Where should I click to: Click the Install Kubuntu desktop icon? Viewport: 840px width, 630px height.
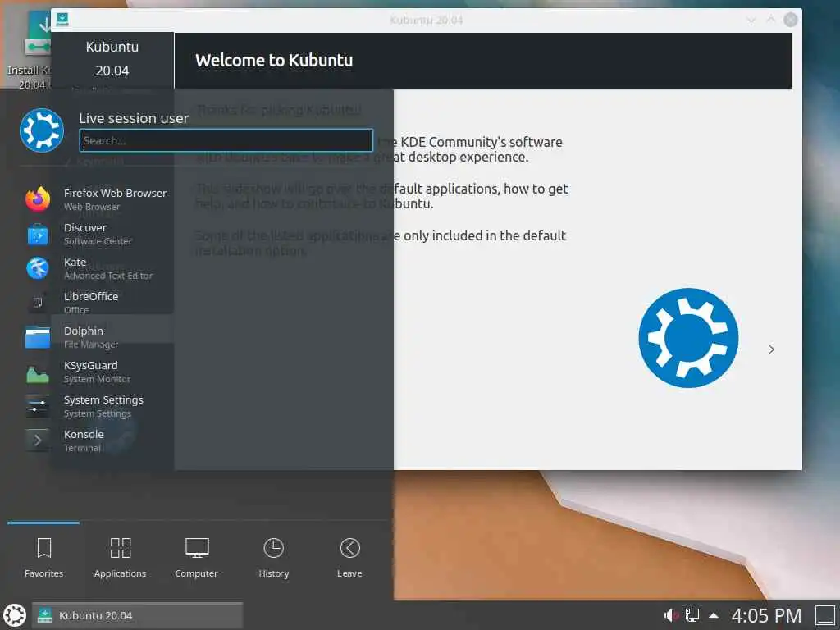coord(30,51)
